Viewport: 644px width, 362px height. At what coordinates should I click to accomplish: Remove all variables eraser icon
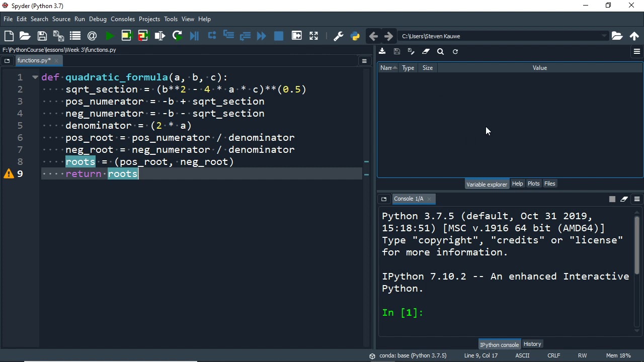[x=426, y=51]
